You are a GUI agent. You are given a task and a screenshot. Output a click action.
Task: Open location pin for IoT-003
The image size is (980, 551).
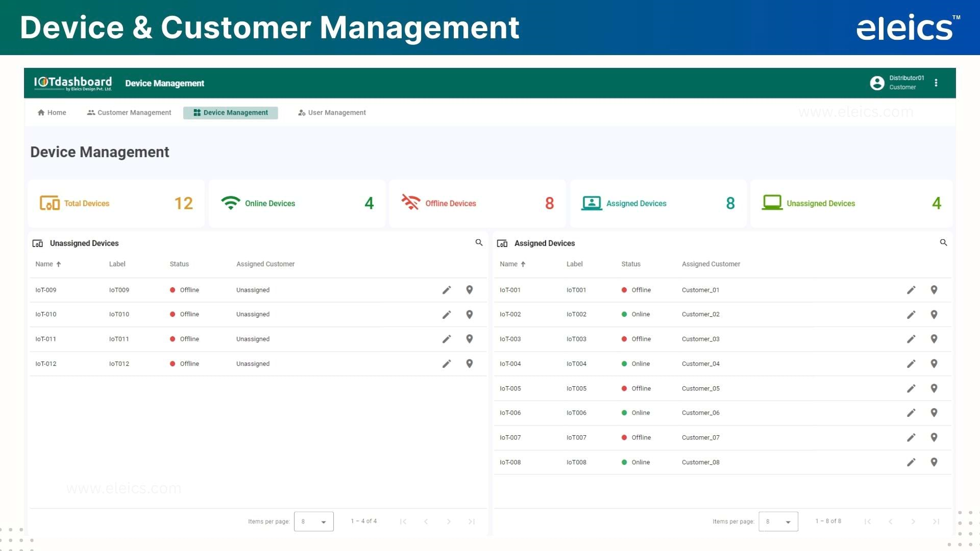tap(934, 339)
